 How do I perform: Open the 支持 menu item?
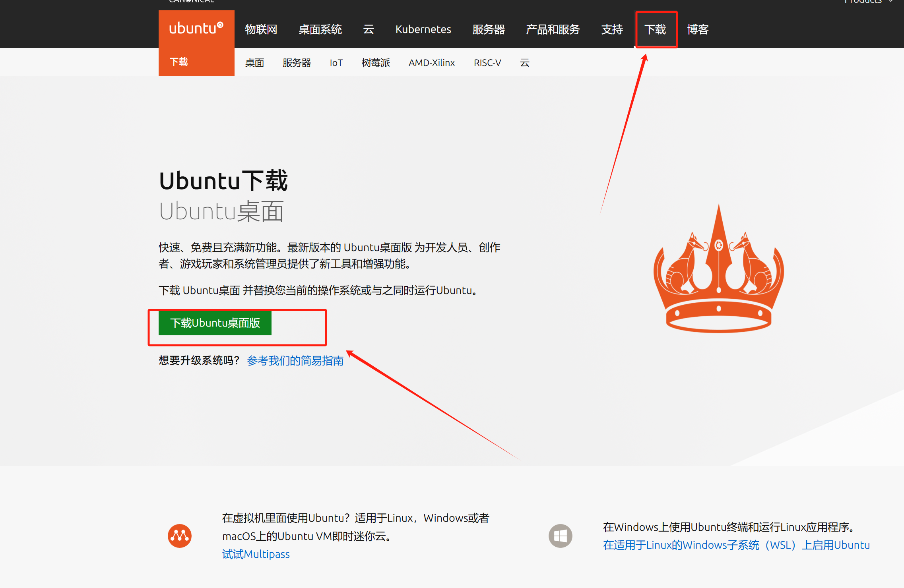(612, 29)
